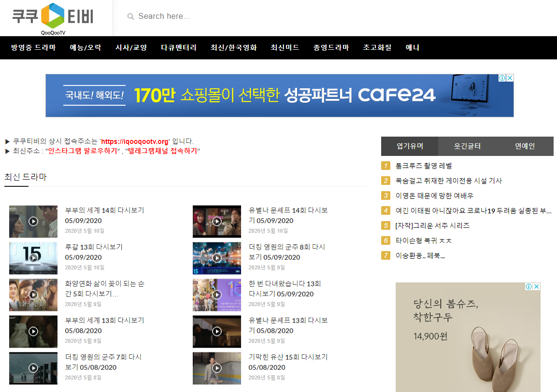Open the post 톰크루즈 촬영 레벨
This screenshot has height=392, width=557.
(x=424, y=166)
